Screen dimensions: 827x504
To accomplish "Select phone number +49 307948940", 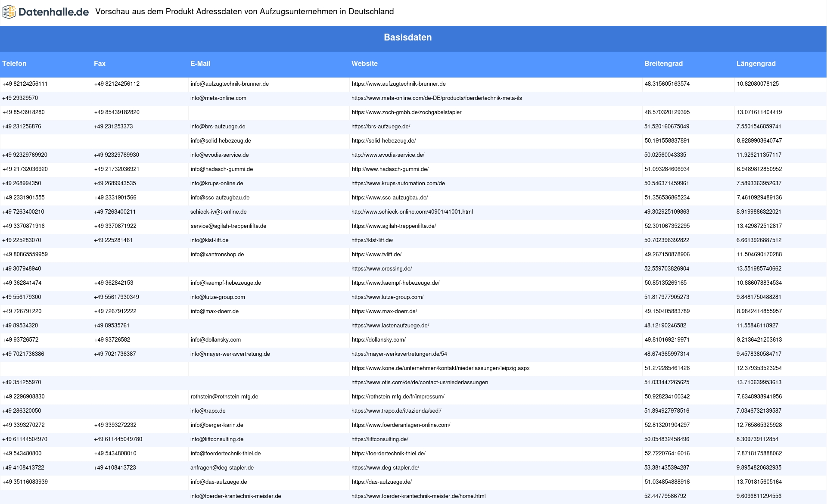I will (22, 269).
